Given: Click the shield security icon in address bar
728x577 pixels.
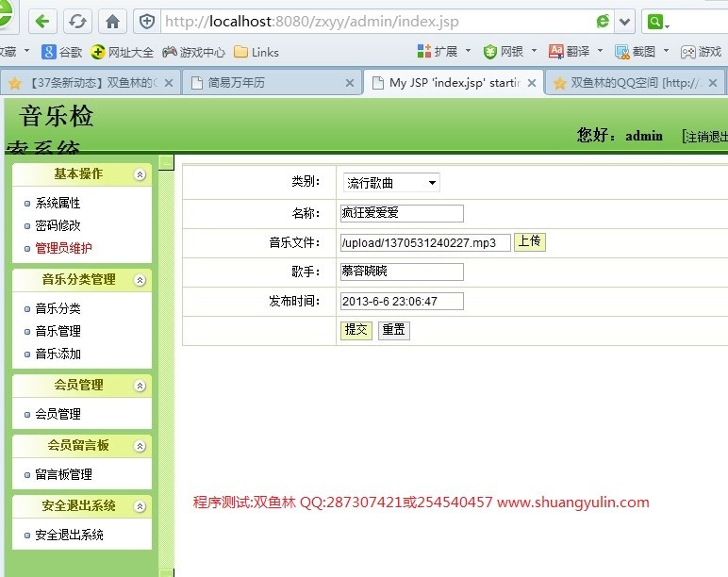Looking at the screenshot, I should click(x=147, y=22).
